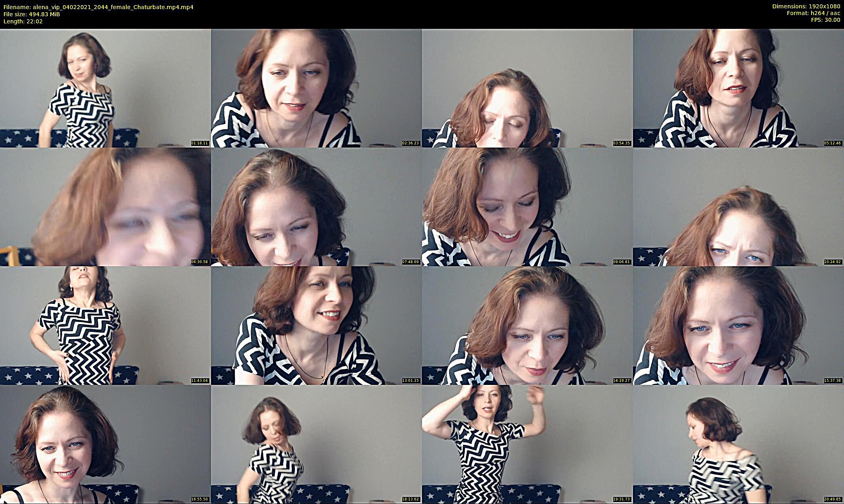844x504 pixels.
Task: Select the thumbnail stamped 19:31.73
Action: (527, 444)
